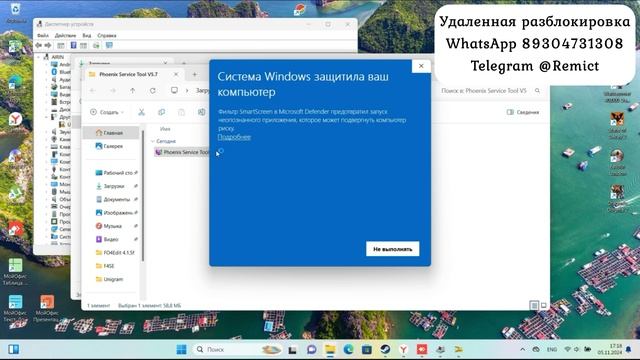
Task: Click Device Manager monitor scan toolbar icon
Action: (109, 45)
